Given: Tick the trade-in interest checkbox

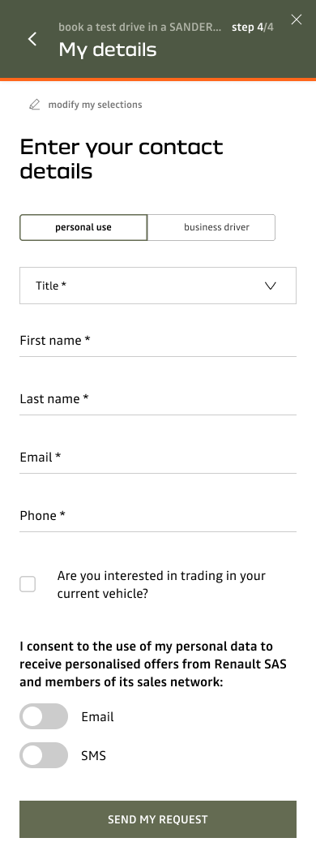Looking at the screenshot, I should point(28,584).
